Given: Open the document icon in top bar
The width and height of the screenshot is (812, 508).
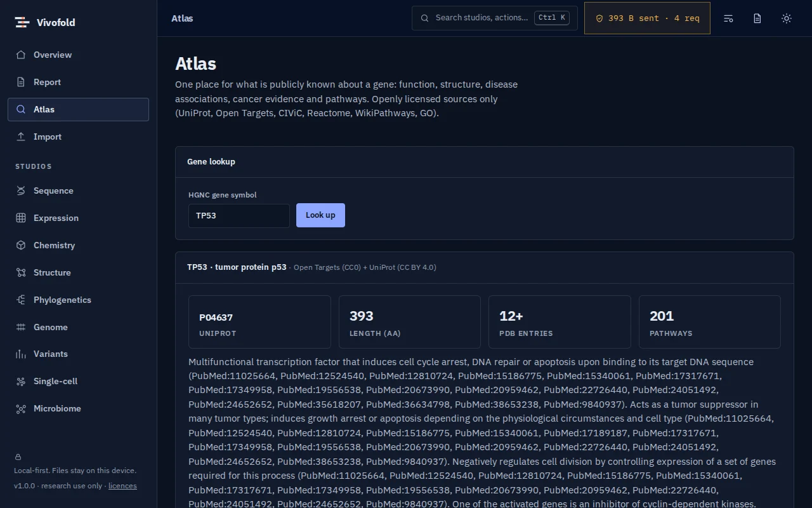Looking at the screenshot, I should [x=757, y=18].
